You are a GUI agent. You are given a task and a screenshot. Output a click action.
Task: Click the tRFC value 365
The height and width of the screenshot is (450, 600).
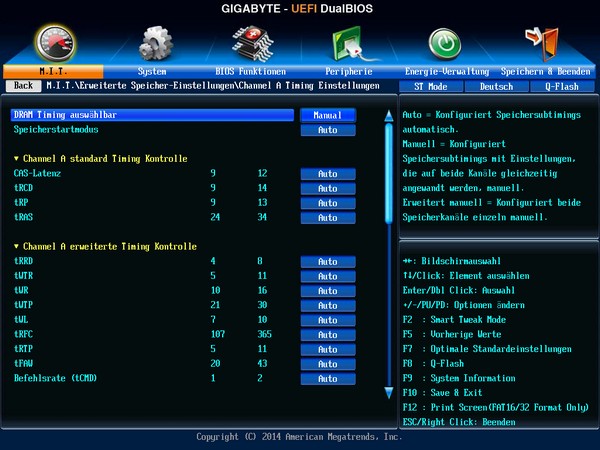264,334
